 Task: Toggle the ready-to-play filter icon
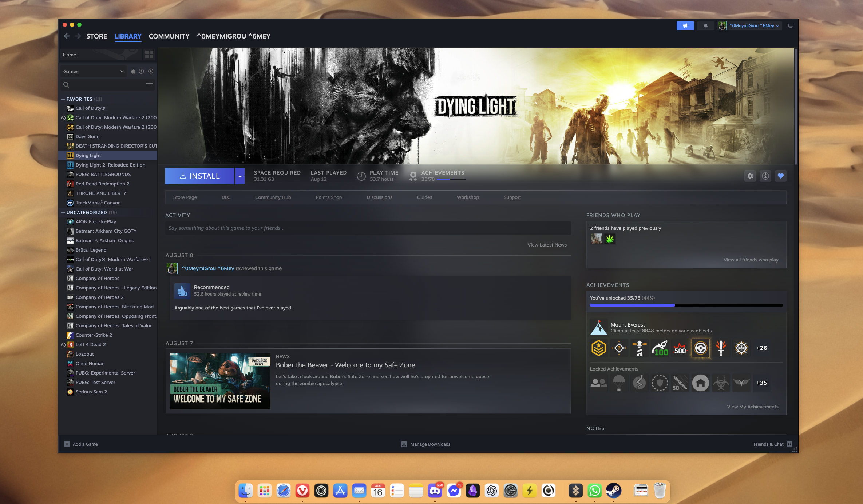click(151, 71)
